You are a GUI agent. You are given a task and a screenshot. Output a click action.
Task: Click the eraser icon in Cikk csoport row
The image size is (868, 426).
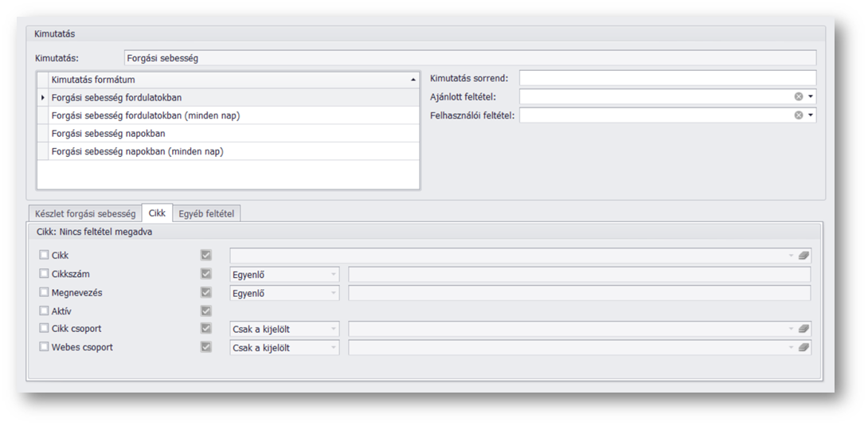point(803,329)
